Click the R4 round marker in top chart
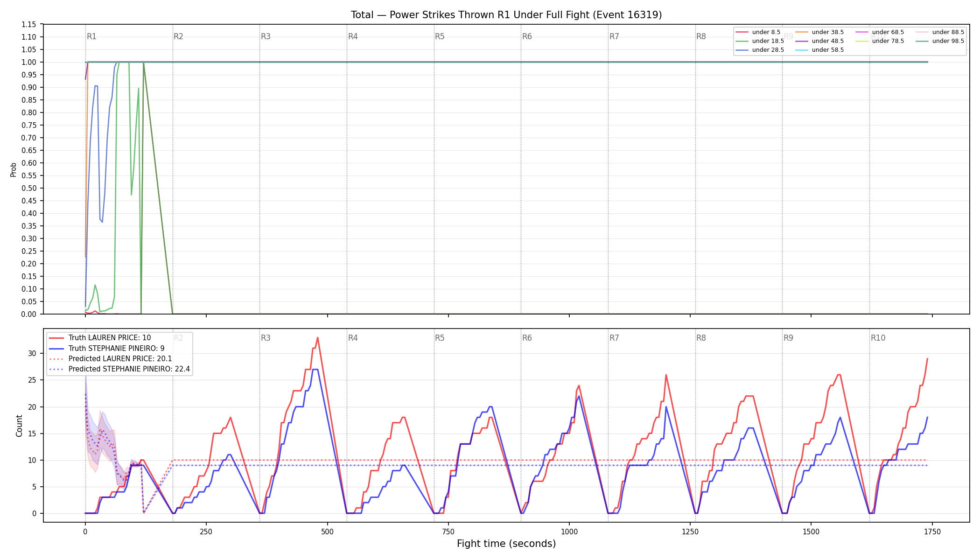This screenshot has width=980, height=560. 353,36
